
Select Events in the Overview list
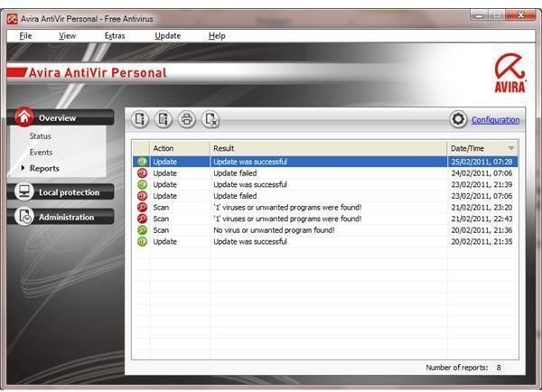[41, 152]
